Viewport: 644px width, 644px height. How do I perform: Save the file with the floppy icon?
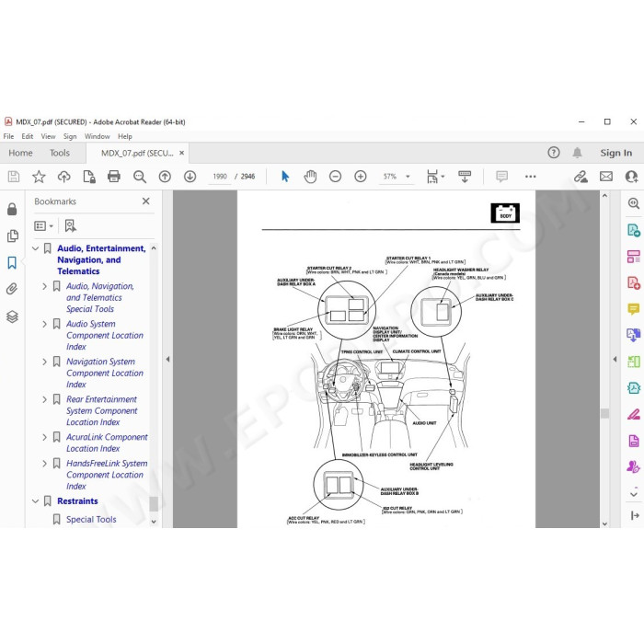click(x=14, y=177)
